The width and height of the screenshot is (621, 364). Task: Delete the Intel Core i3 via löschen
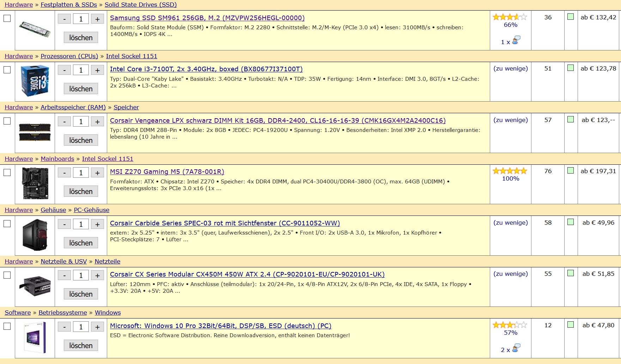click(81, 89)
